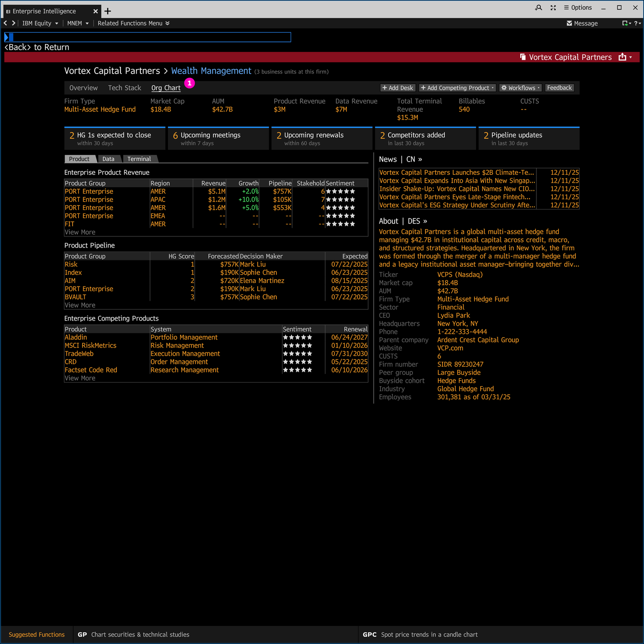644x644 pixels.
Task: Click the Add Desk button
Action: (x=398, y=88)
